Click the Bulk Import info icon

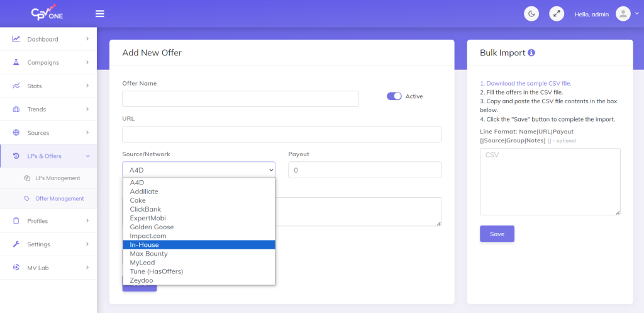[531, 53]
